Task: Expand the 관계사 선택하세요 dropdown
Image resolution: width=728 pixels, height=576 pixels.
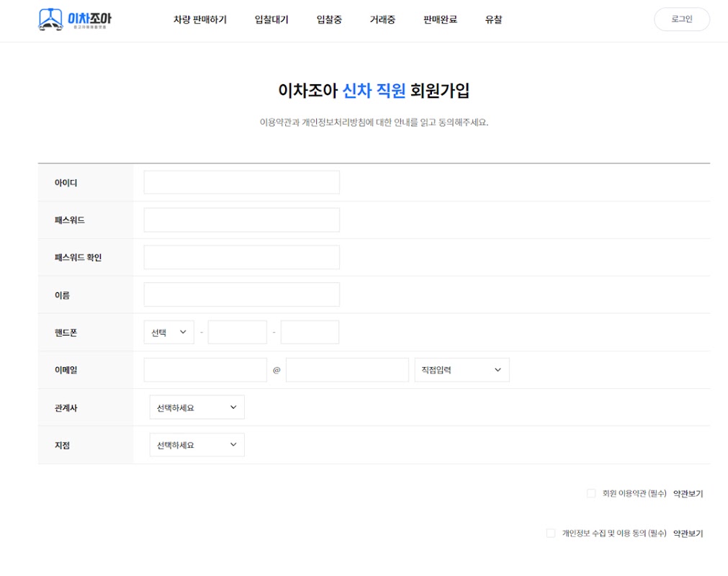Action: (x=197, y=408)
